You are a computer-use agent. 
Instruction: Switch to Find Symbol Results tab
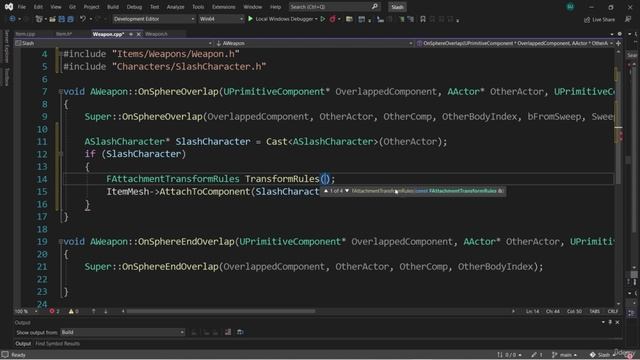[58, 344]
